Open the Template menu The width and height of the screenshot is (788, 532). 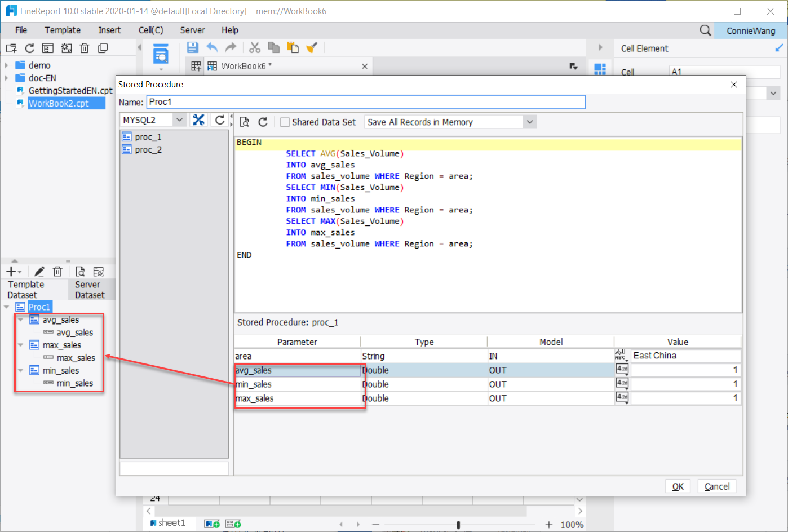click(x=63, y=30)
